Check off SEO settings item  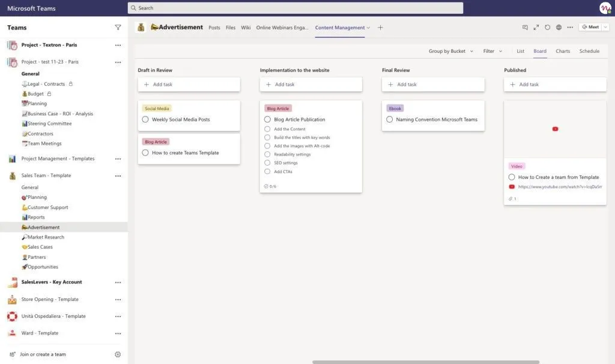(x=267, y=163)
